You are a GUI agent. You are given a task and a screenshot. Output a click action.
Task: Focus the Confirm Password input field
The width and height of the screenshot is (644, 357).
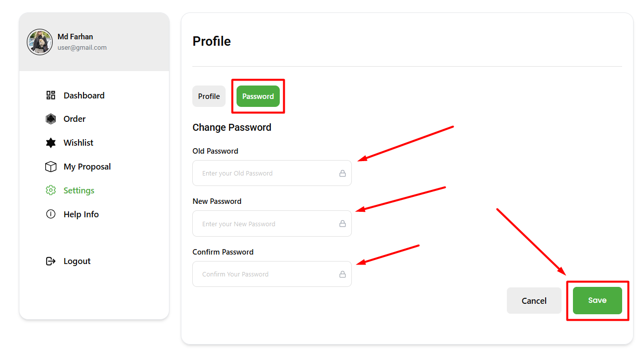coord(272,274)
